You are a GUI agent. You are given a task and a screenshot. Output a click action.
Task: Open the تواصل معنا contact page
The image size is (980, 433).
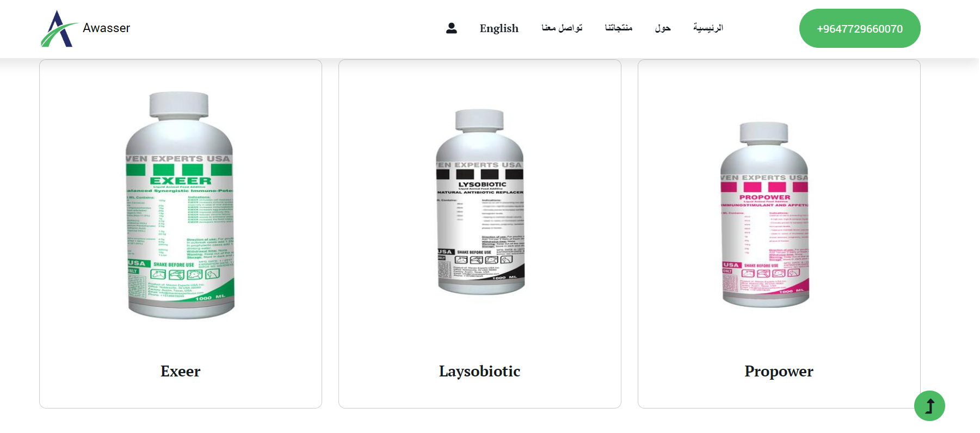(x=562, y=28)
